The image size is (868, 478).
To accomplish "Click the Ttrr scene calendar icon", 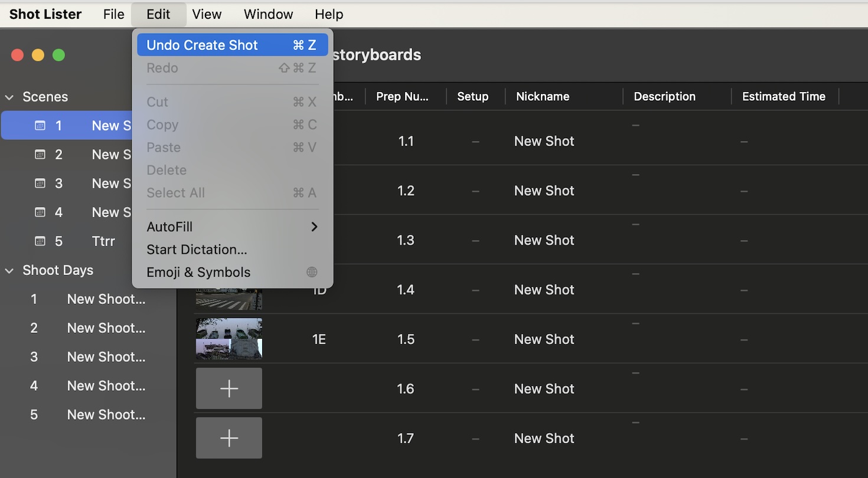I will pyautogui.click(x=40, y=241).
